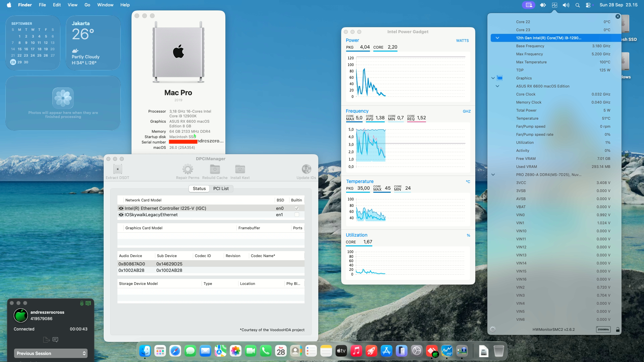Click screen sharing indicator in menu bar
This screenshot has height=362, width=644.
point(529,5)
